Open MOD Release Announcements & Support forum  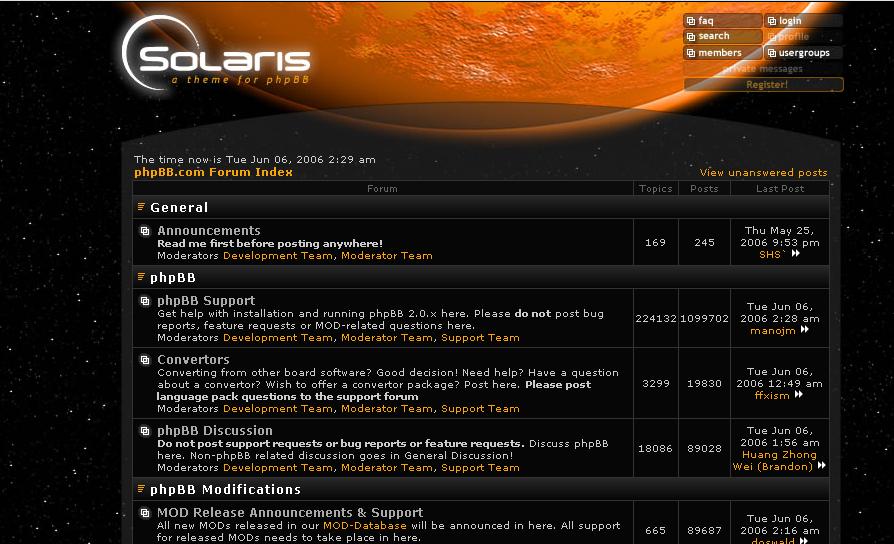(x=290, y=512)
